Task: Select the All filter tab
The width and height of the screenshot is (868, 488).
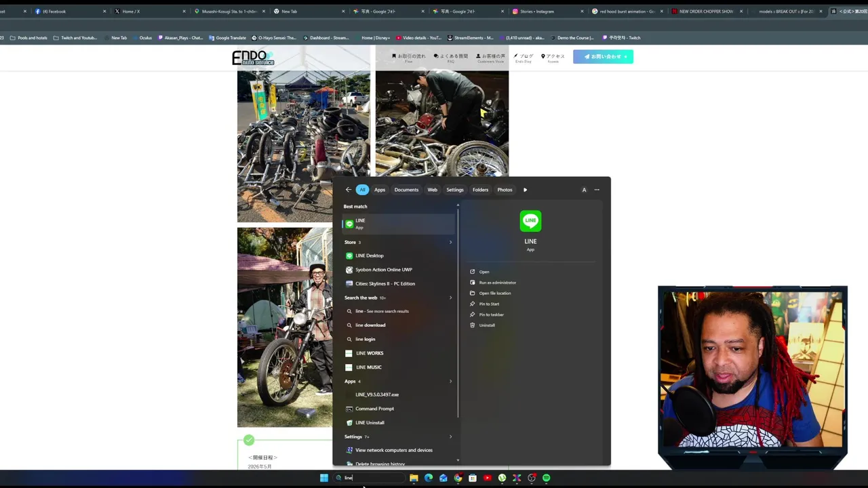Action: click(x=362, y=190)
